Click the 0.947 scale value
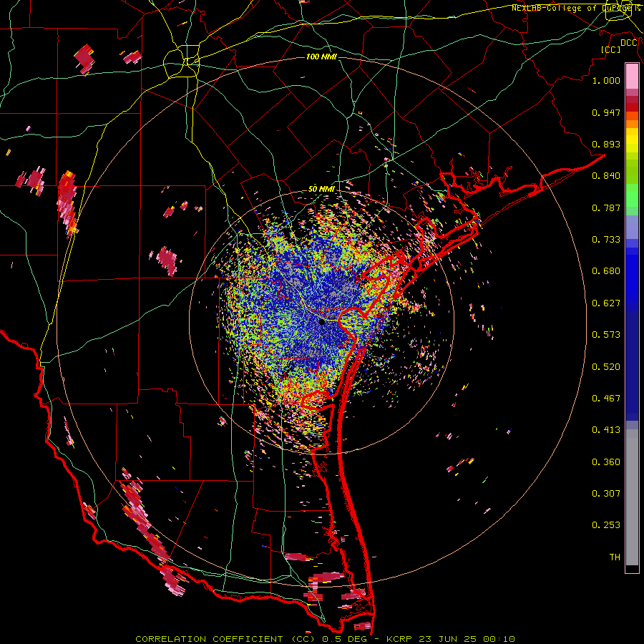The height and width of the screenshot is (644, 644). 606,112
